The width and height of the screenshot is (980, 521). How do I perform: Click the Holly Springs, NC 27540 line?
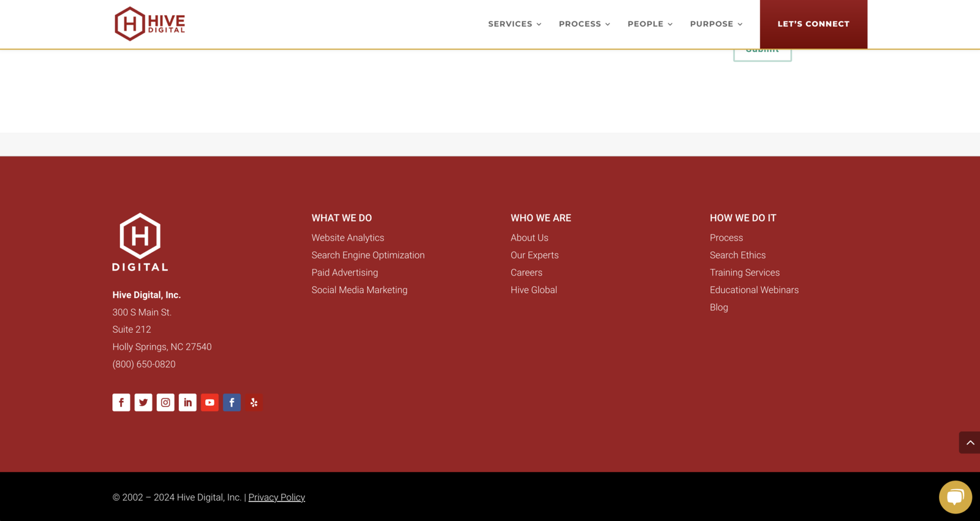(162, 347)
